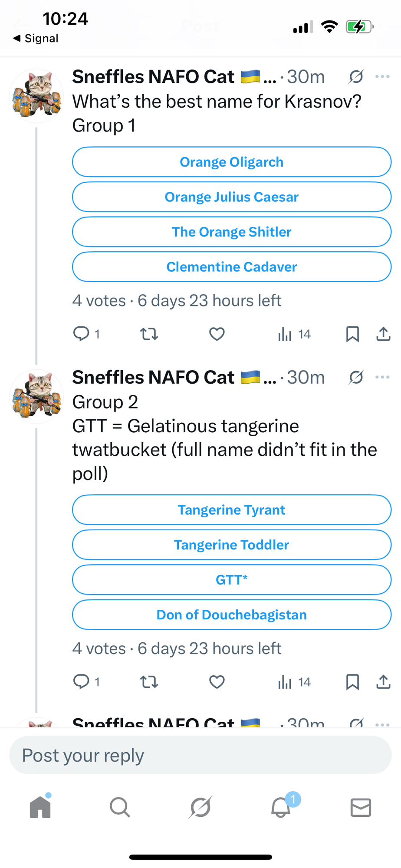The width and height of the screenshot is (401, 868).
Task: Open Grok icon on first post header
Action: [x=356, y=77]
